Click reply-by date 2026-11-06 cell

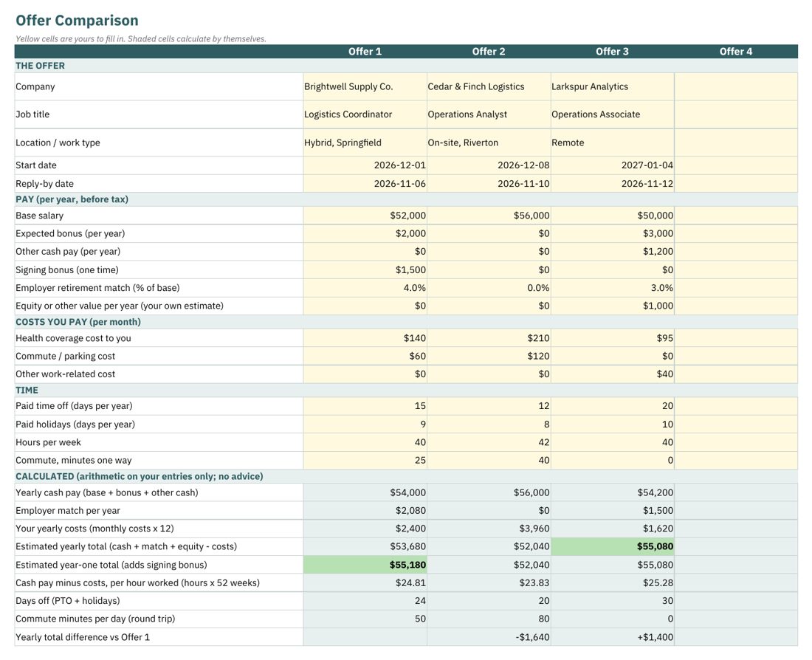[x=365, y=183]
